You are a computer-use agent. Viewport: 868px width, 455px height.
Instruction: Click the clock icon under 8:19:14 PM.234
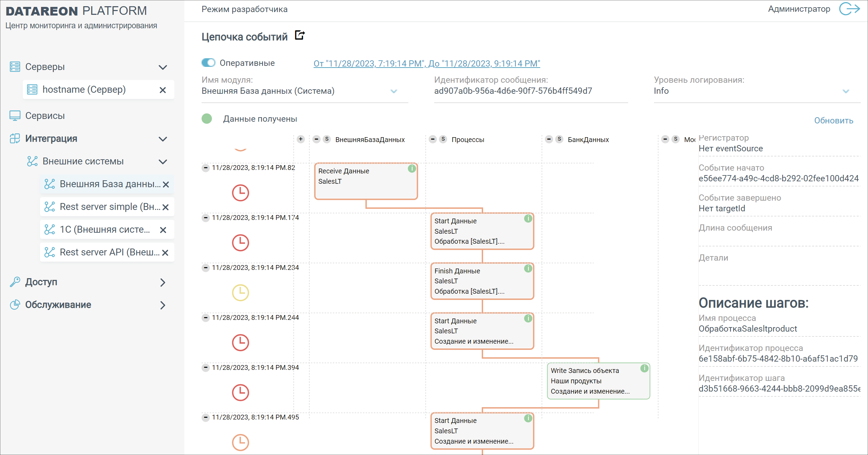tap(240, 293)
